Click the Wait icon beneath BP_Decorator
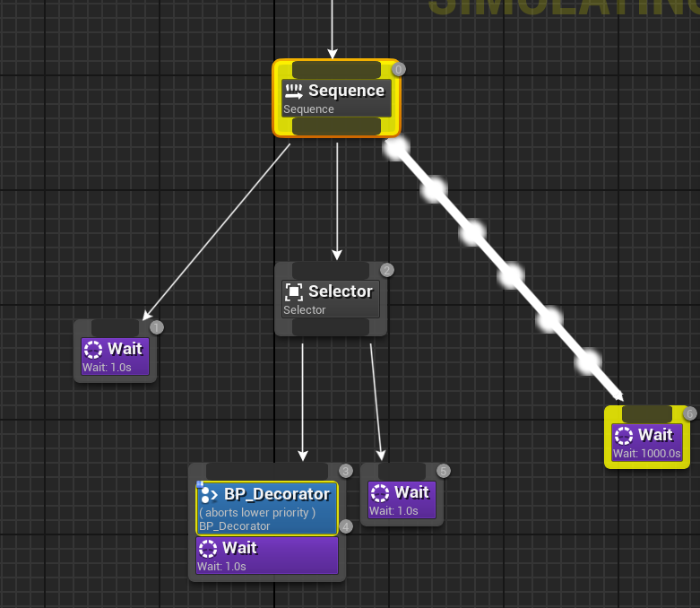Screen dimensions: 700x608 point(208,548)
